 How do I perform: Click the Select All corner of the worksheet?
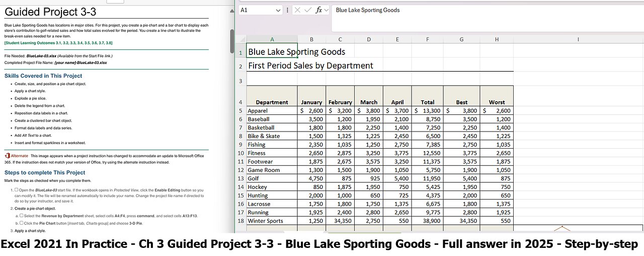241,39
